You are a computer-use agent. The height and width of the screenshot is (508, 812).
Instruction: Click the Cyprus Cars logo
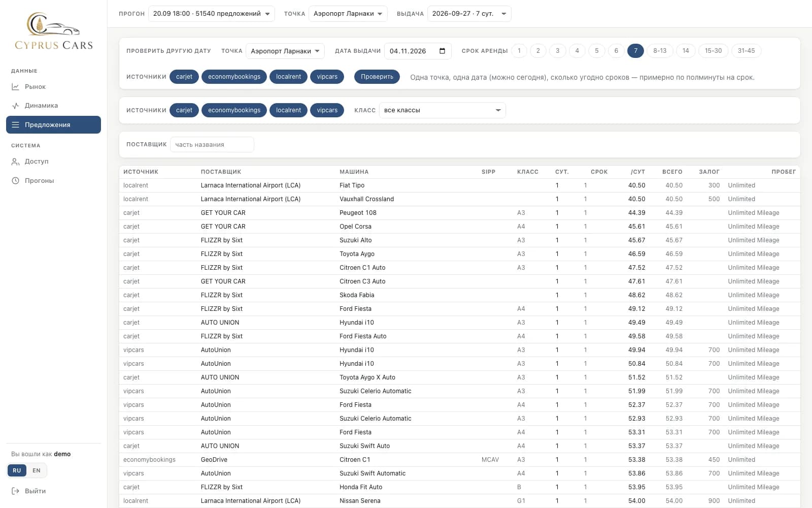click(x=54, y=31)
